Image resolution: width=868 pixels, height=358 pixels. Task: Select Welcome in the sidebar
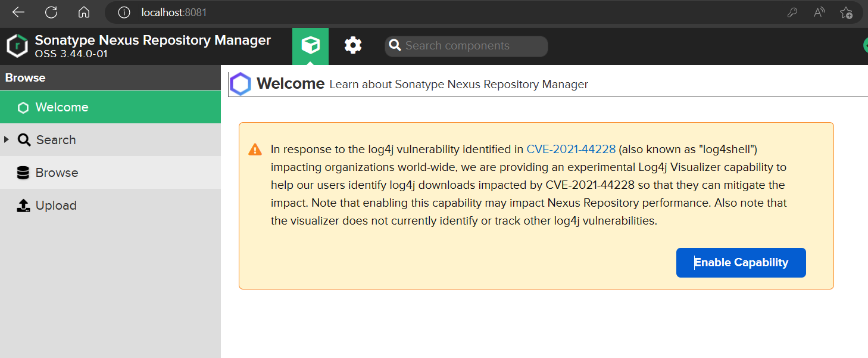coord(61,107)
